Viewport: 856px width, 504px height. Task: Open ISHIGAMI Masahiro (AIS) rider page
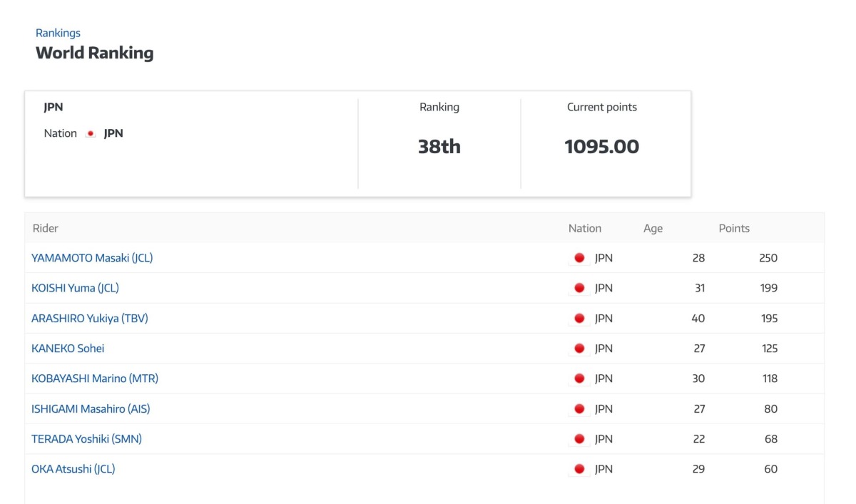click(x=91, y=409)
